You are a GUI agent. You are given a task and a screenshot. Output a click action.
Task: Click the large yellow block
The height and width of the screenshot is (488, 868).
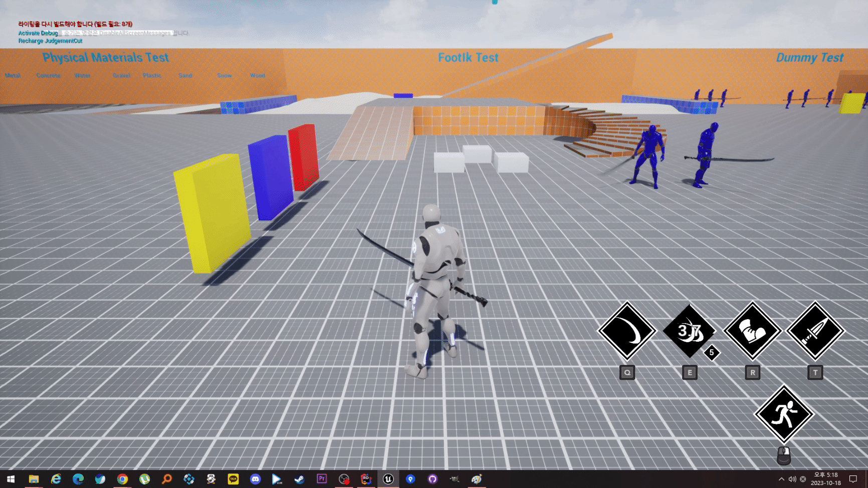click(212, 213)
